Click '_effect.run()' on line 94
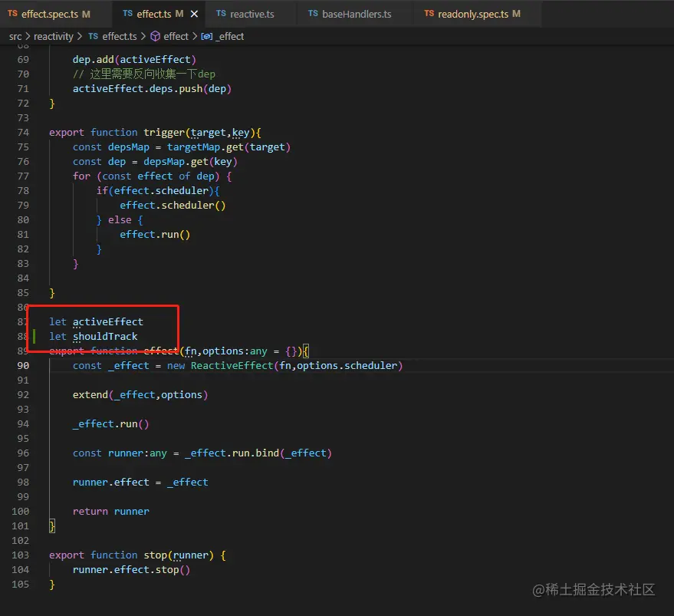Image resolution: width=674 pixels, height=616 pixels. [x=111, y=424]
